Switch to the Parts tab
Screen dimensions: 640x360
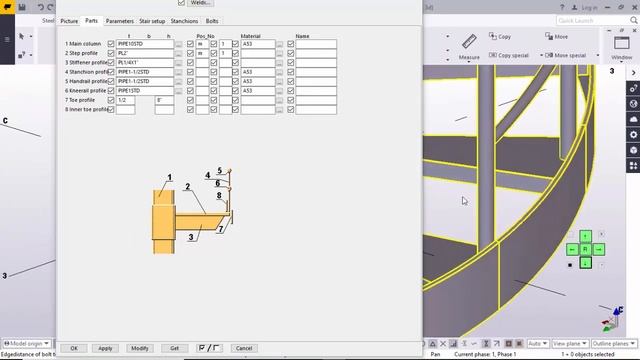91,20
